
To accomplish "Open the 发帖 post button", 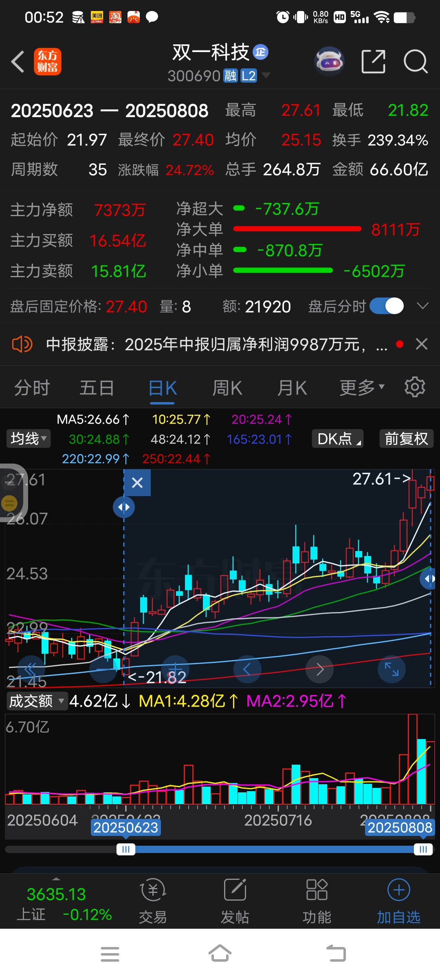I will coord(235,901).
